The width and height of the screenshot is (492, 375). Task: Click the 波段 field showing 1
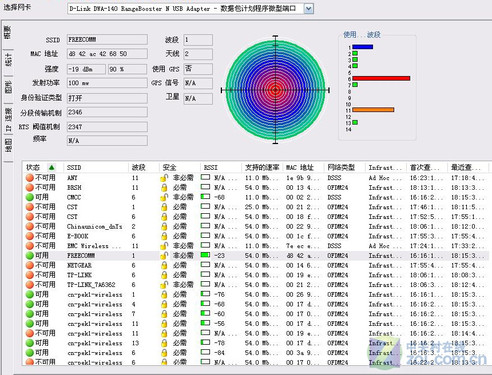pos(198,40)
